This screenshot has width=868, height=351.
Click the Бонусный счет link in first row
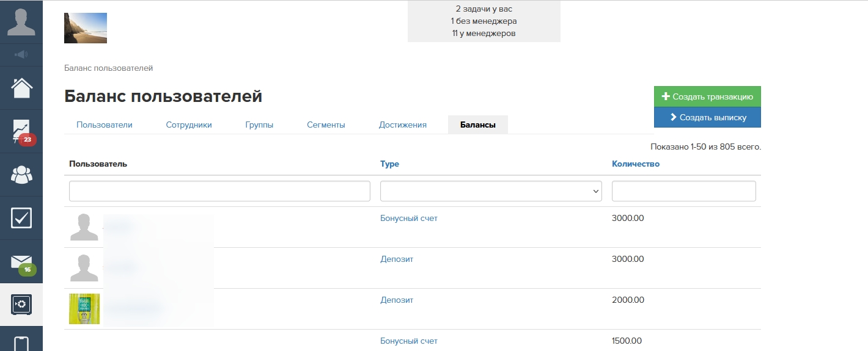(x=408, y=218)
